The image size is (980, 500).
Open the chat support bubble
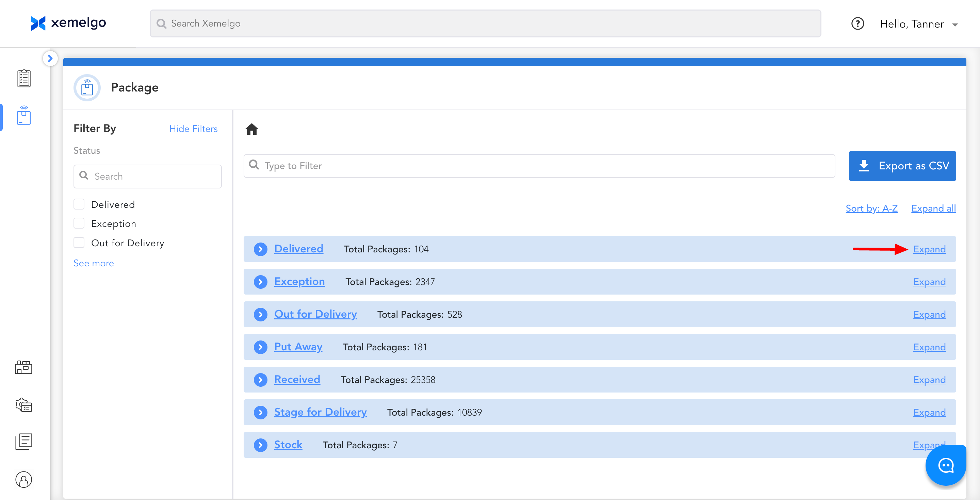(945, 465)
